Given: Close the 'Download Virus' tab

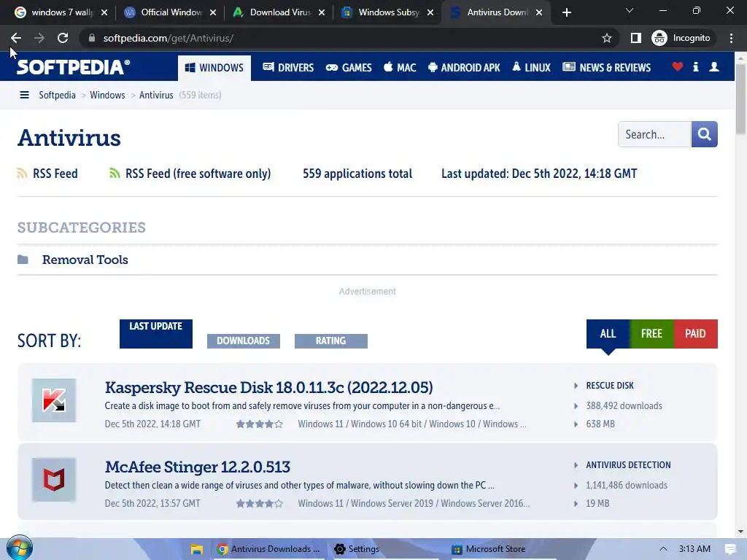Looking at the screenshot, I should coord(322,12).
